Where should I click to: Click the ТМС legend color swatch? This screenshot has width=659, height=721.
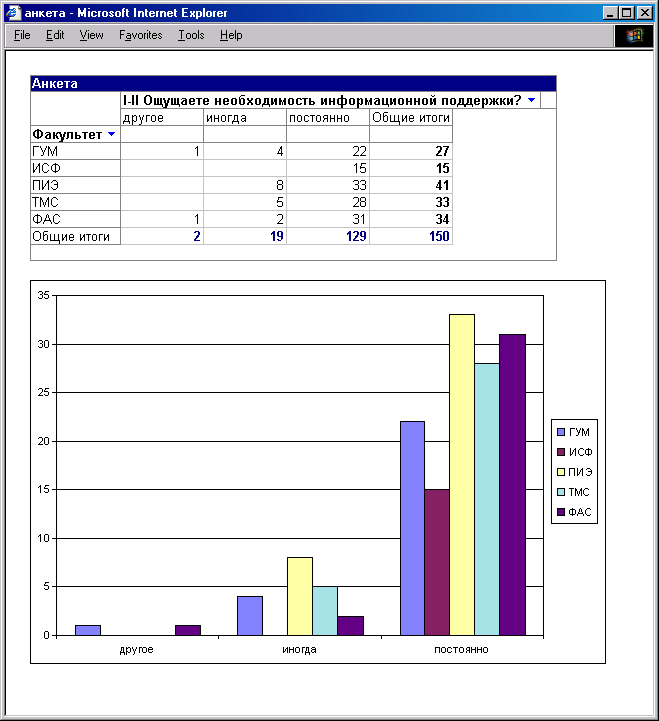point(561,492)
